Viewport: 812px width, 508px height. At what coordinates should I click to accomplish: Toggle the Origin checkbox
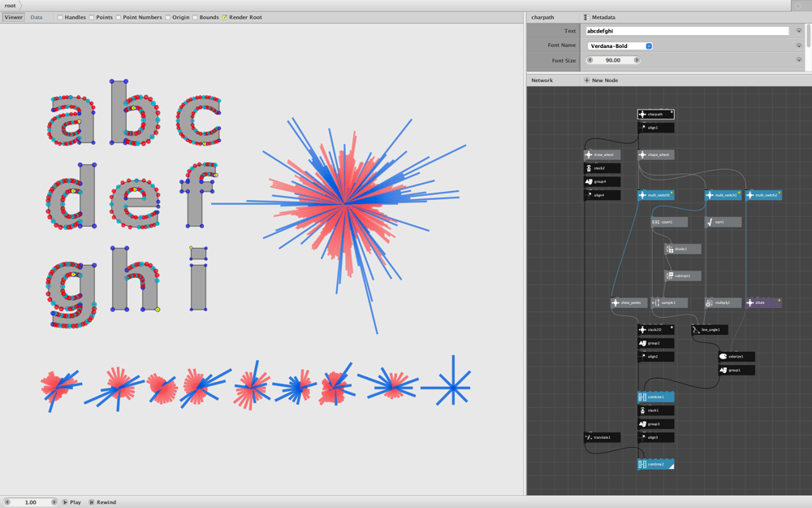168,18
